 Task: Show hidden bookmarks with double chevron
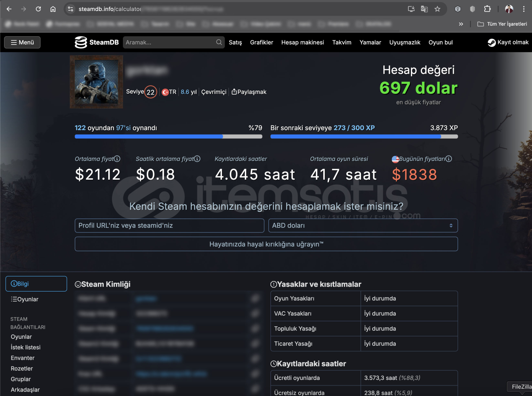pyautogui.click(x=461, y=24)
